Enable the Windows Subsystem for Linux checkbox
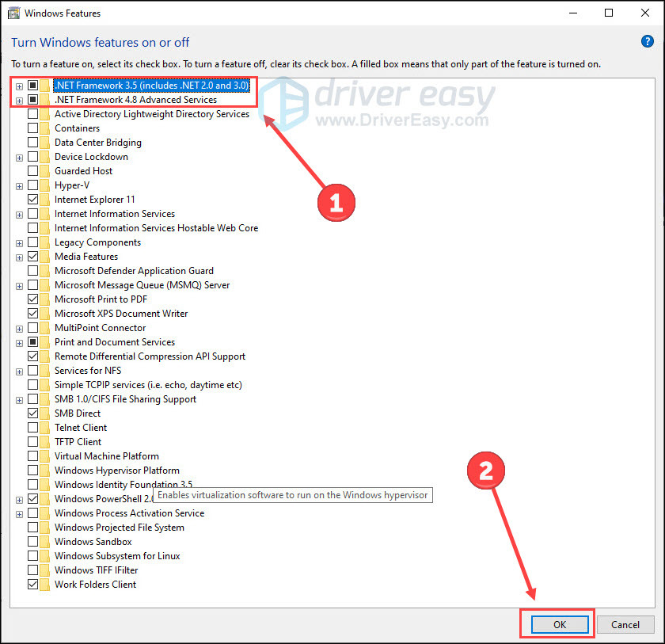Viewport: 665px width, 644px height. click(32, 556)
